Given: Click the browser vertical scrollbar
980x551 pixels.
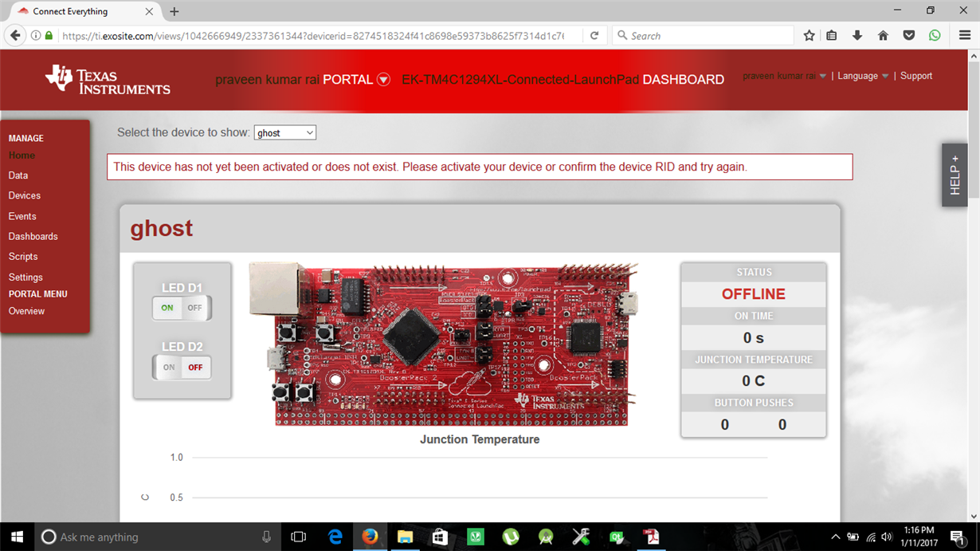Looking at the screenshot, I should click(973, 285).
